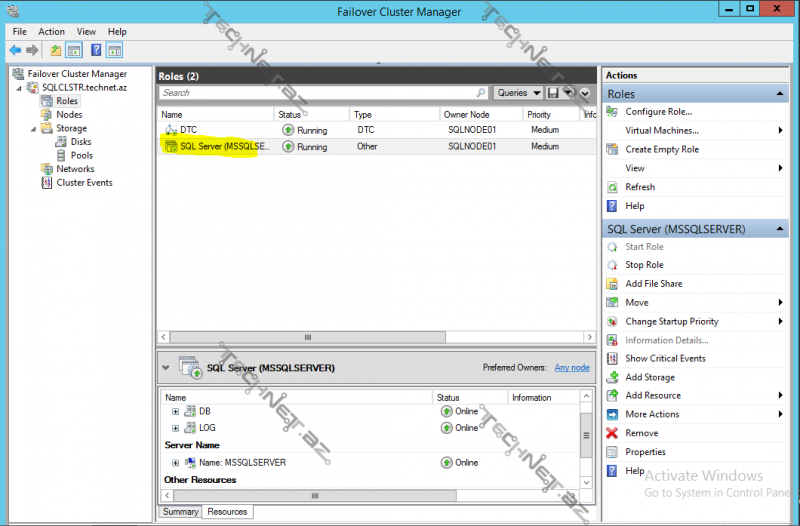Click the toolbar Help question mark icon
Viewport: 800px width, 526px height.
coord(96,50)
